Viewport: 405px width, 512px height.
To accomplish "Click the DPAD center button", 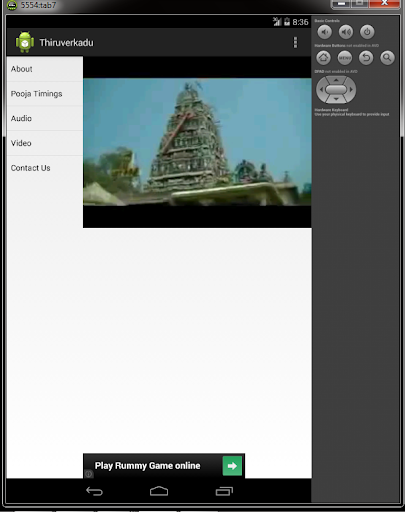I will pyautogui.click(x=336, y=89).
